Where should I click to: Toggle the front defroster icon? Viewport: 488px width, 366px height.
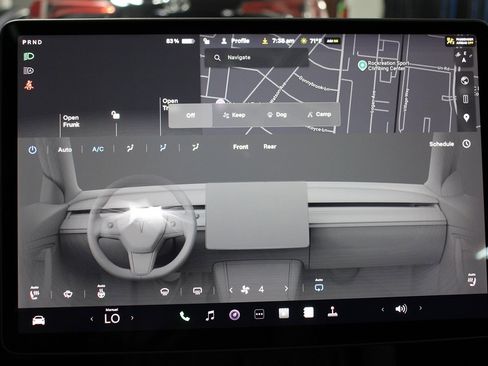pyautogui.click(x=165, y=292)
